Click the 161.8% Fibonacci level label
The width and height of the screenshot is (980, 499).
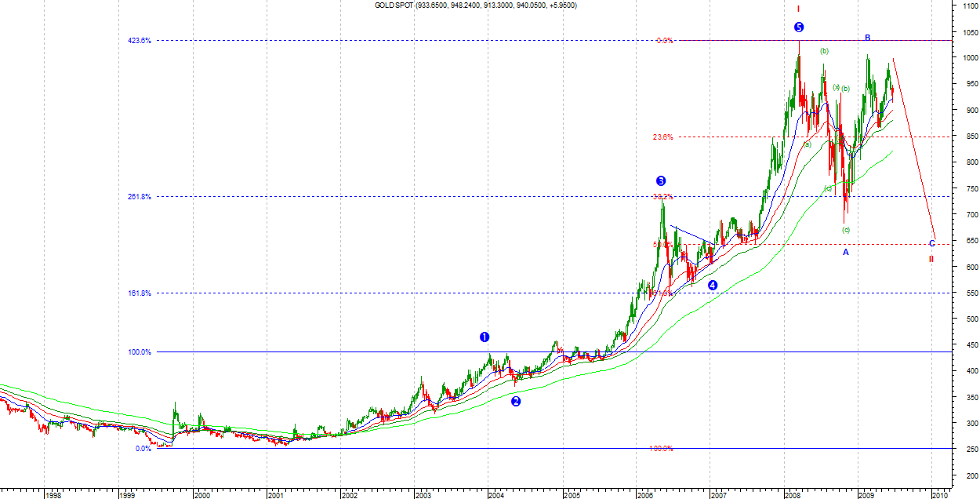pyautogui.click(x=140, y=293)
